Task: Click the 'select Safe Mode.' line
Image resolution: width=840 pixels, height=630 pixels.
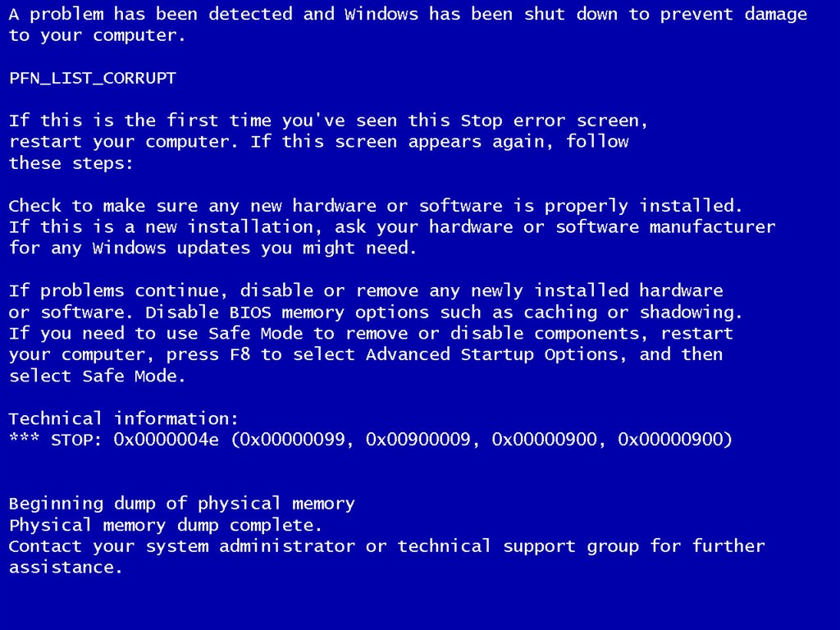Action: click(x=97, y=376)
